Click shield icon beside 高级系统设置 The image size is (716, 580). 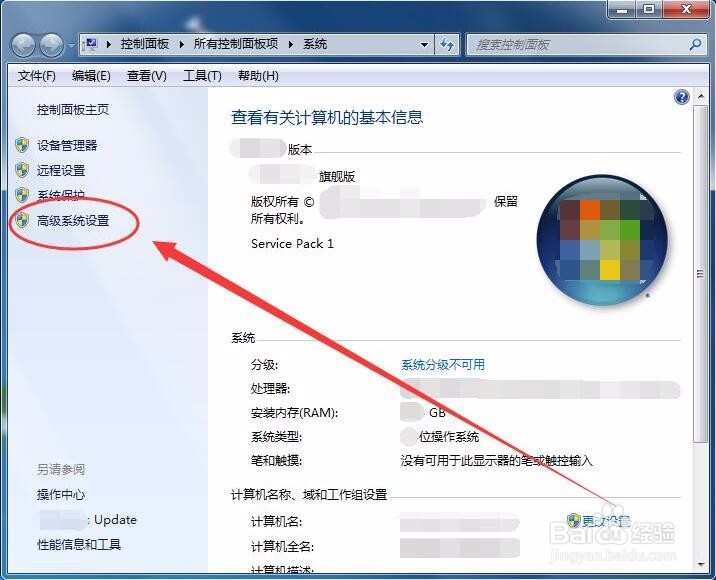[x=22, y=221]
